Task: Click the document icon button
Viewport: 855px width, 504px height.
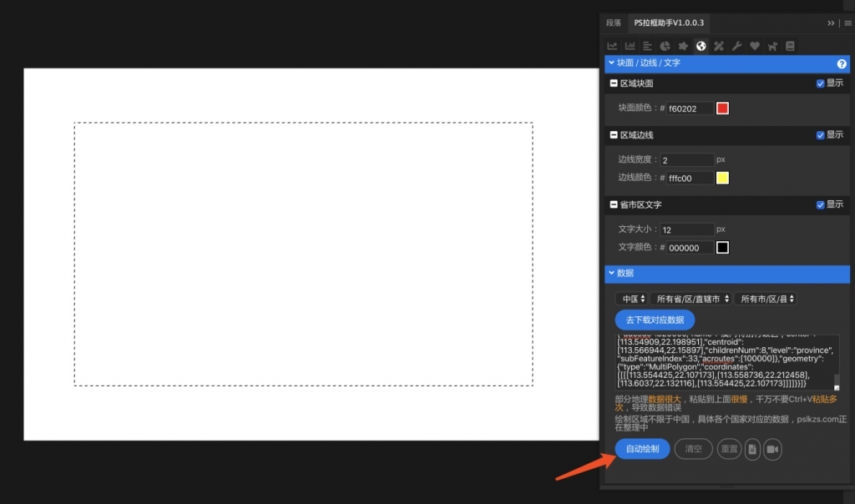Action: 752,450
